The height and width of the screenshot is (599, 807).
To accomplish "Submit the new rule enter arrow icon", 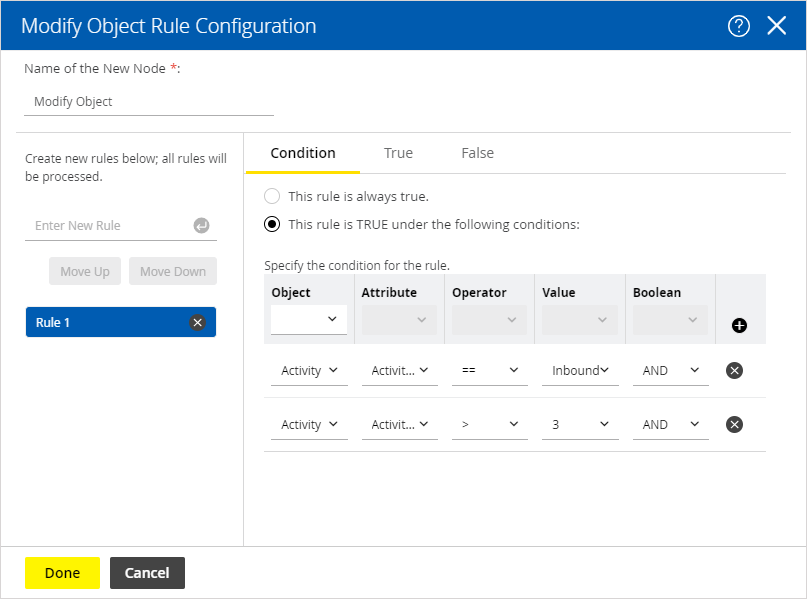I will pyautogui.click(x=201, y=225).
